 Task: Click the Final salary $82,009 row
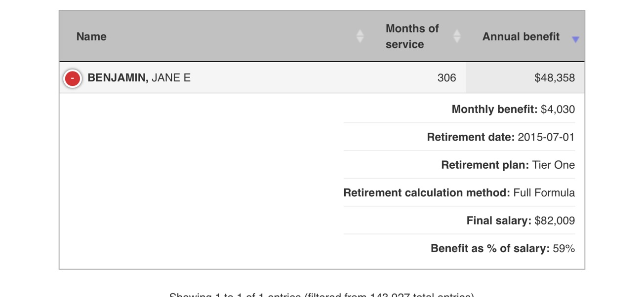(x=459, y=221)
